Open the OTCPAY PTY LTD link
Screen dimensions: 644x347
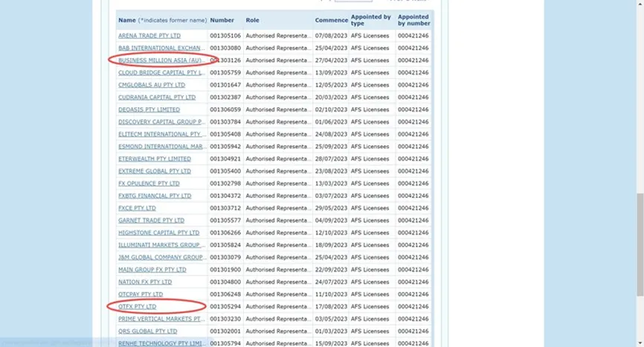(141, 295)
